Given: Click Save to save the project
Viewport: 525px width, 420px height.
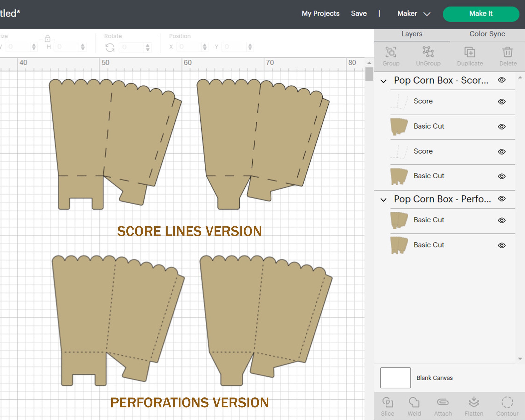Looking at the screenshot, I should click(x=359, y=14).
